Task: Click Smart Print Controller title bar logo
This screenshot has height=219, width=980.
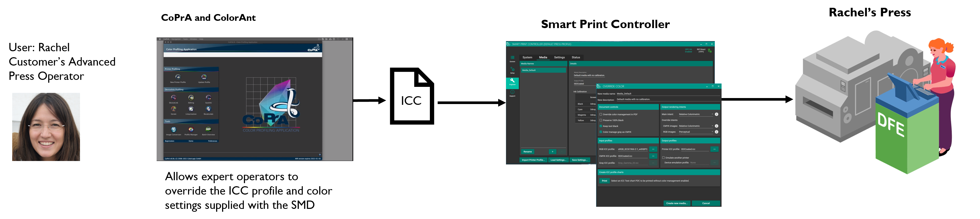Action: [509, 44]
